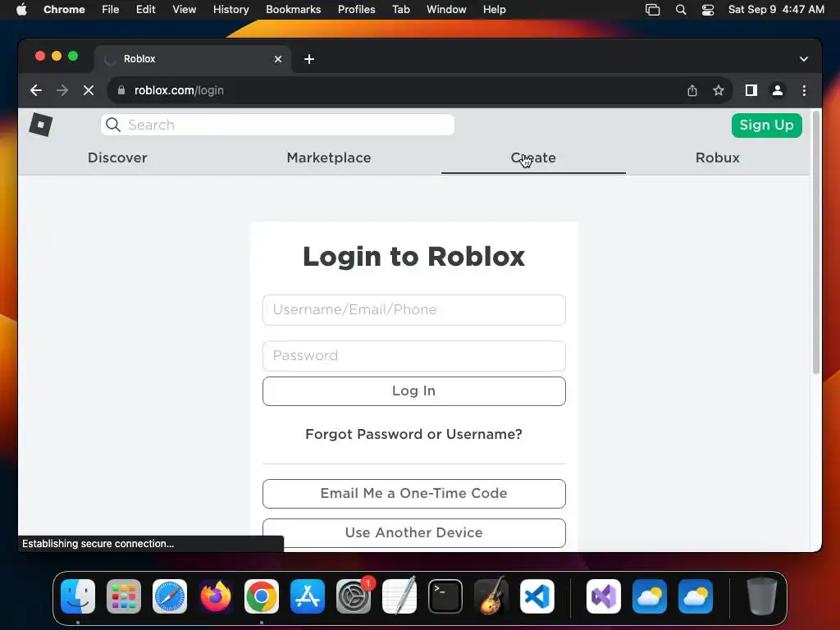Click the Roblox logo icon

41,125
